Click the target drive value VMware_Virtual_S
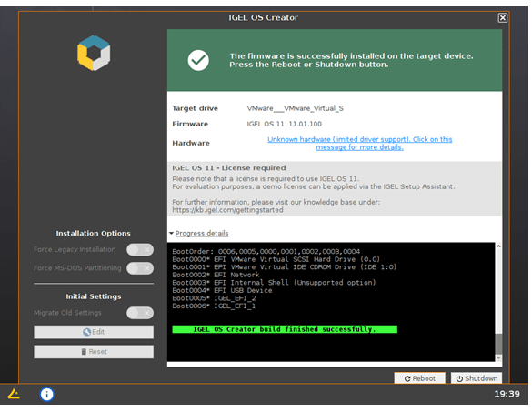This screenshot has height=412, width=532. pyautogui.click(x=296, y=108)
